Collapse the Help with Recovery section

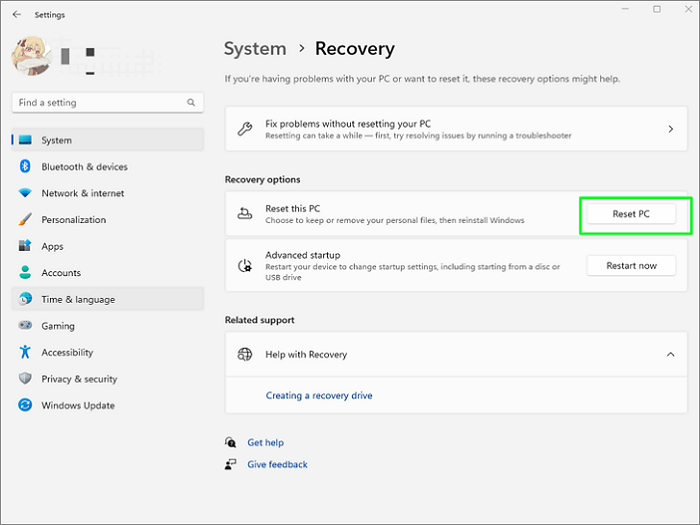point(670,354)
